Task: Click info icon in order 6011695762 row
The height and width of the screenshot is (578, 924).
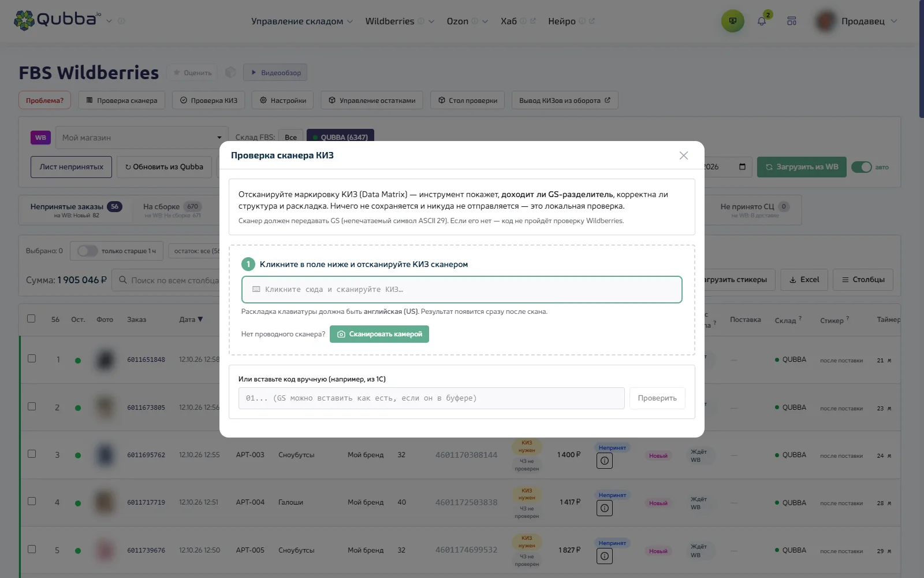Action: tap(605, 461)
